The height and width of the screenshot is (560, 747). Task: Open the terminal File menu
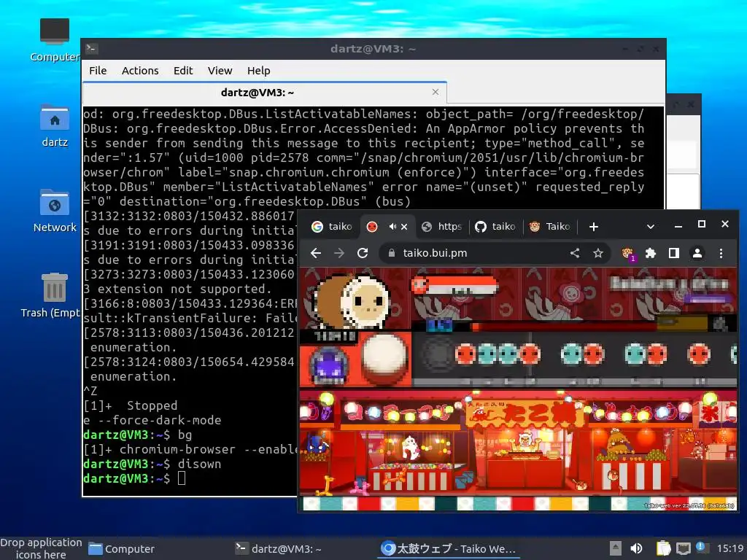click(x=98, y=71)
